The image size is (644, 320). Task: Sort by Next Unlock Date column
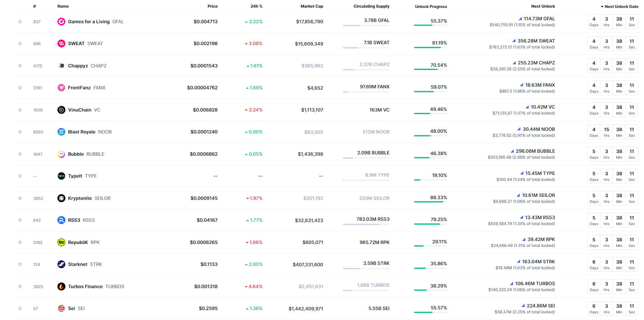[619, 7]
